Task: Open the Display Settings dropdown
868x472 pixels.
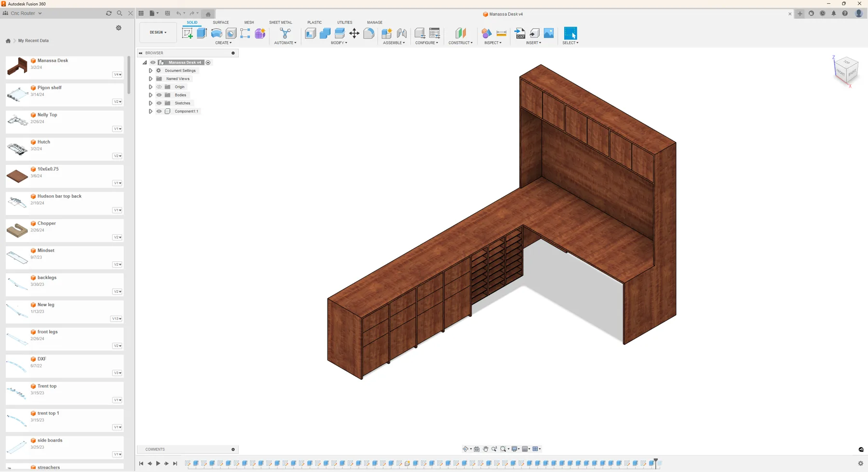Action: (x=515, y=449)
